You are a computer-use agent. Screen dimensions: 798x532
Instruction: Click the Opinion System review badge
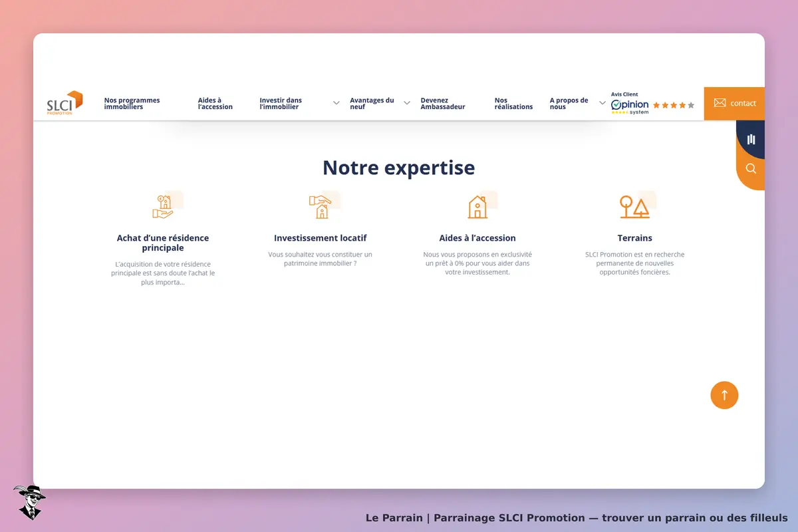pos(630,106)
